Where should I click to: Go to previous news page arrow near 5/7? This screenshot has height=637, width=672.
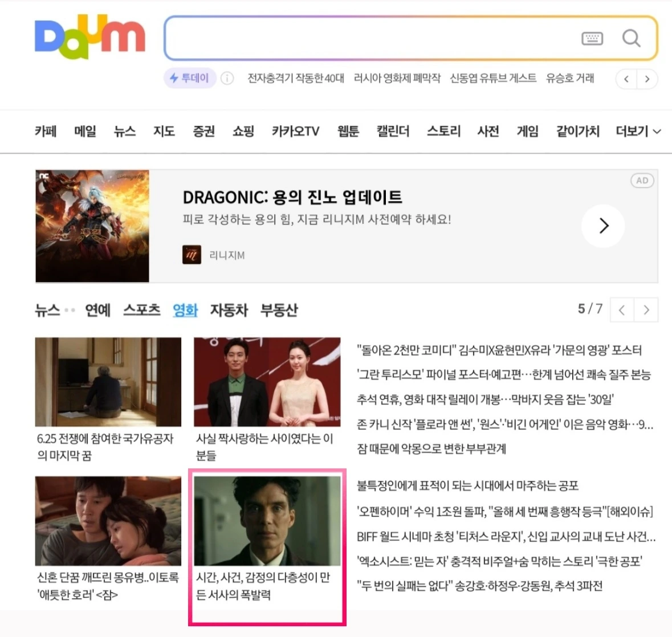[x=622, y=310]
